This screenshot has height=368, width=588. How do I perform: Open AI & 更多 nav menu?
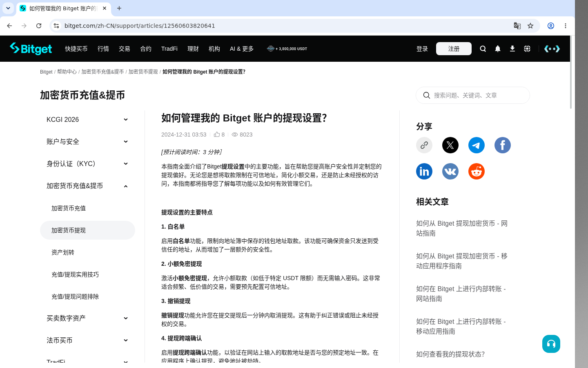(242, 49)
